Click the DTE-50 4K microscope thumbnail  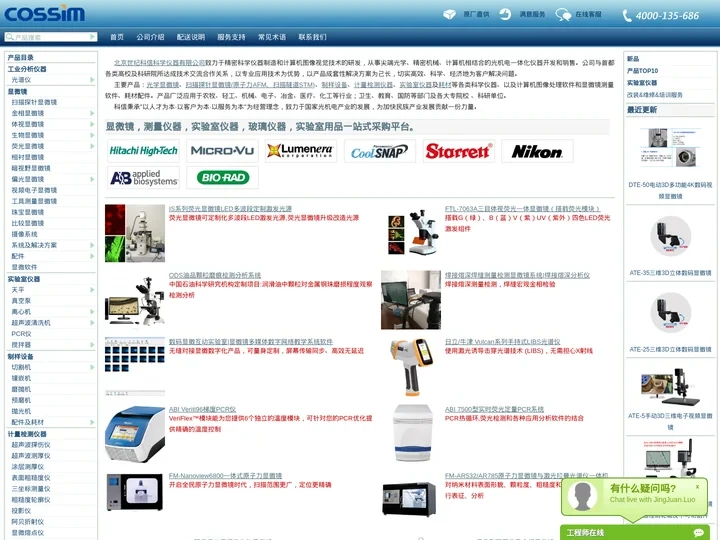(x=670, y=147)
